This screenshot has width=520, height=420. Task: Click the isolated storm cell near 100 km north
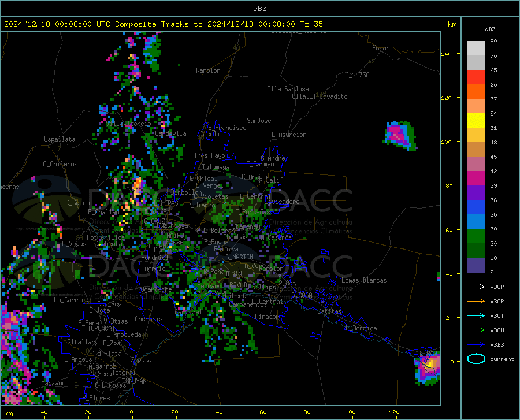[400, 136]
